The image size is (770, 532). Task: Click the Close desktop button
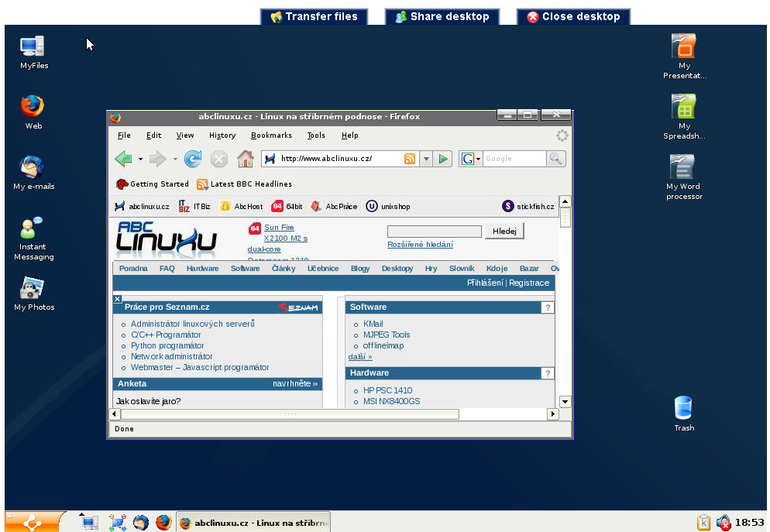[573, 17]
